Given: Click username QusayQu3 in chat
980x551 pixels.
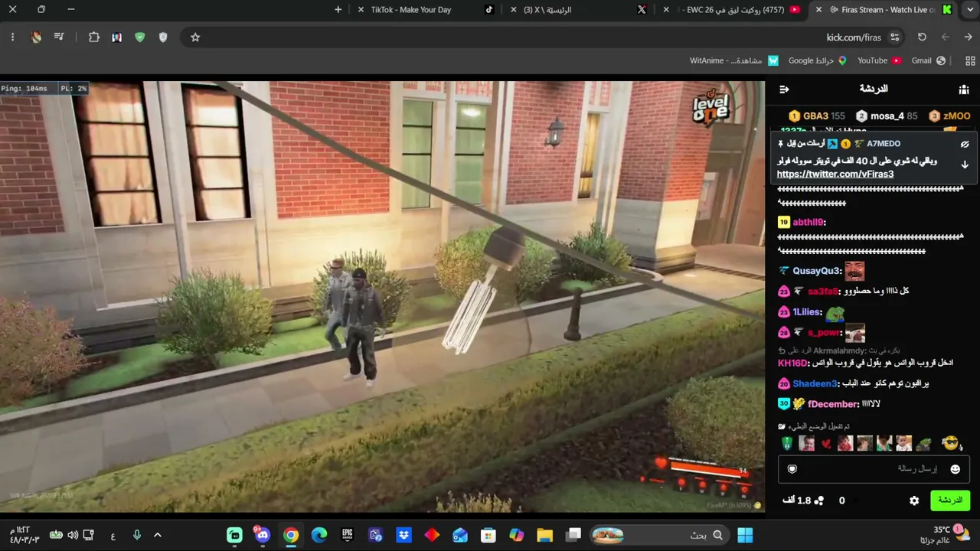Looking at the screenshot, I should click(816, 271).
